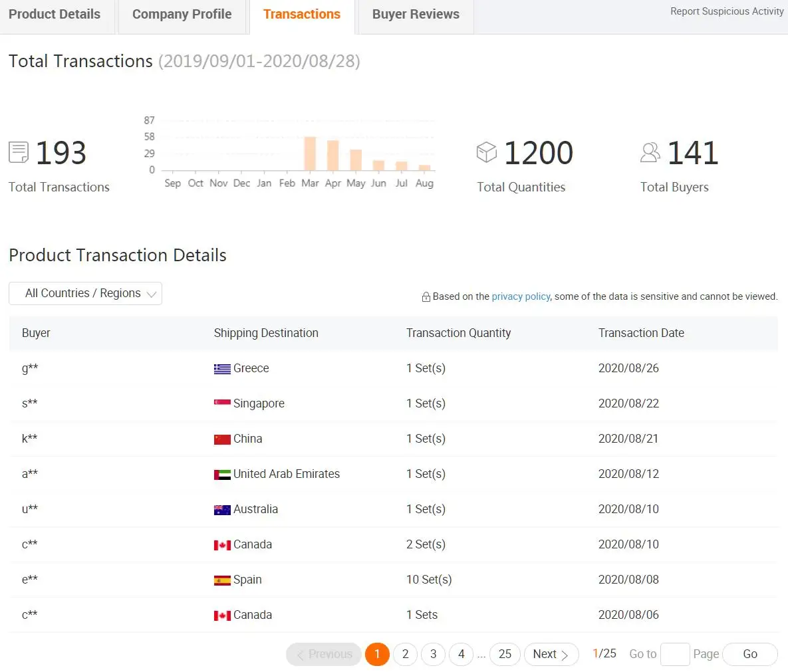Image resolution: width=788 pixels, height=672 pixels.
Task: Open the Company Profile tab
Action: [x=182, y=15]
